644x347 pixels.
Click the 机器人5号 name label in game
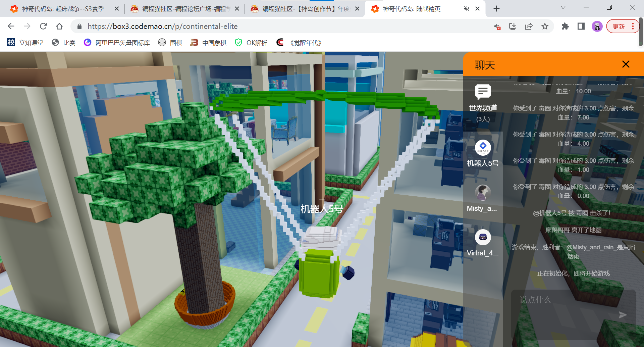pos(321,209)
